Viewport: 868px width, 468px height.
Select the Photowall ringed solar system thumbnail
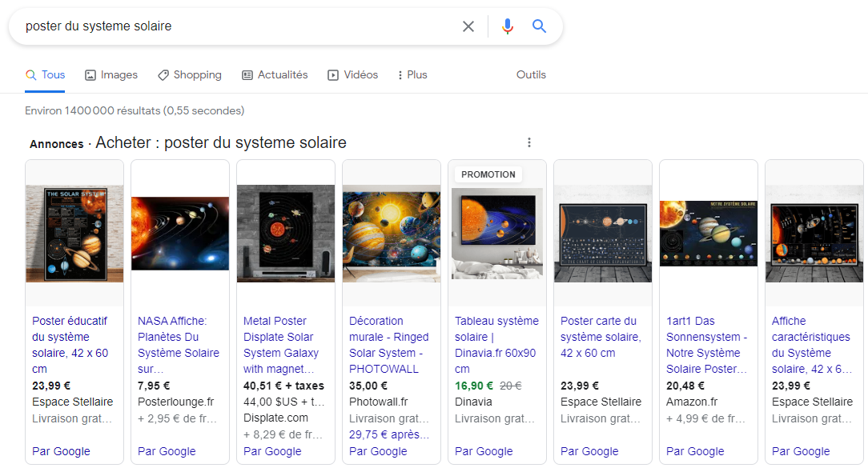(x=392, y=233)
